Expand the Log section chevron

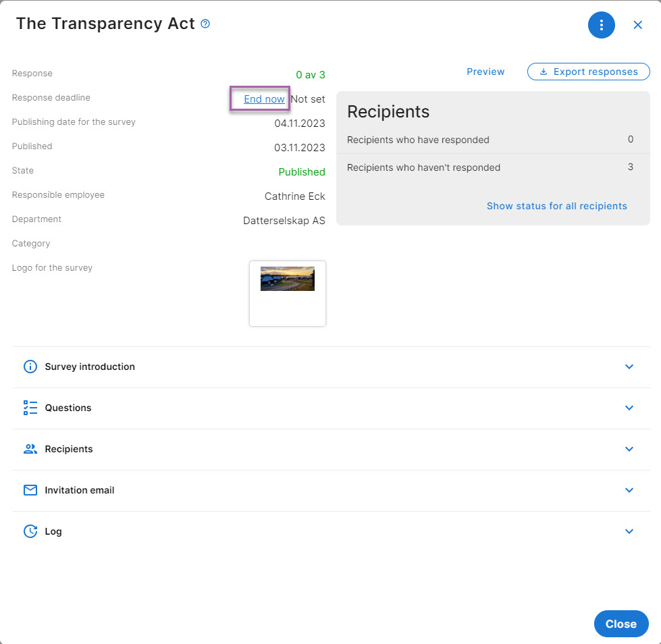pyautogui.click(x=629, y=531)
